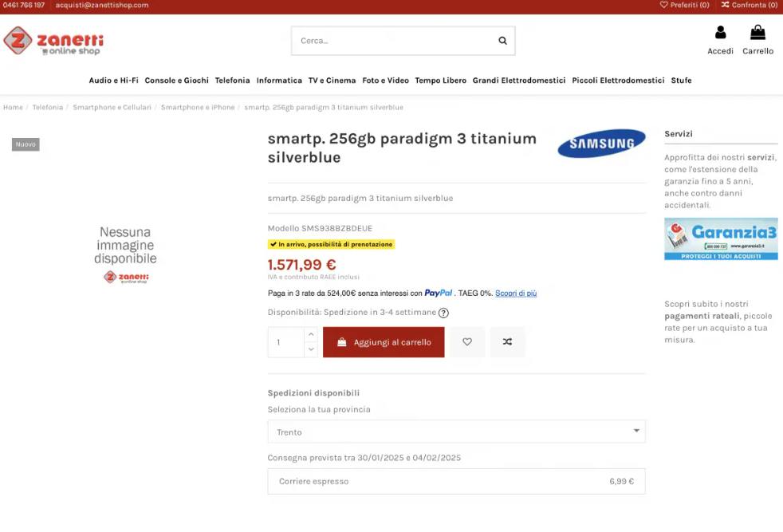Viewport: 783px width, 532px height.
Task: Click Aggiungi al carrello button
Action: 384,342
